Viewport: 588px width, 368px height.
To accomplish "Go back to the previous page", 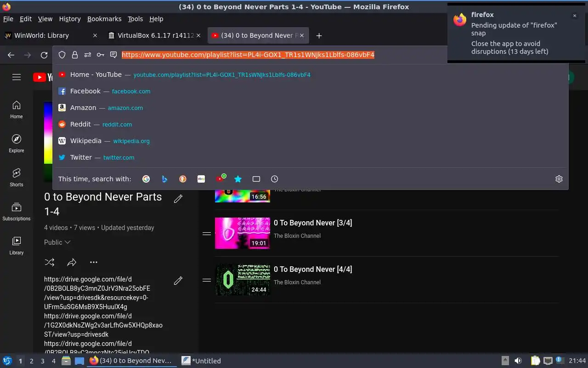I will click(11, 55).
